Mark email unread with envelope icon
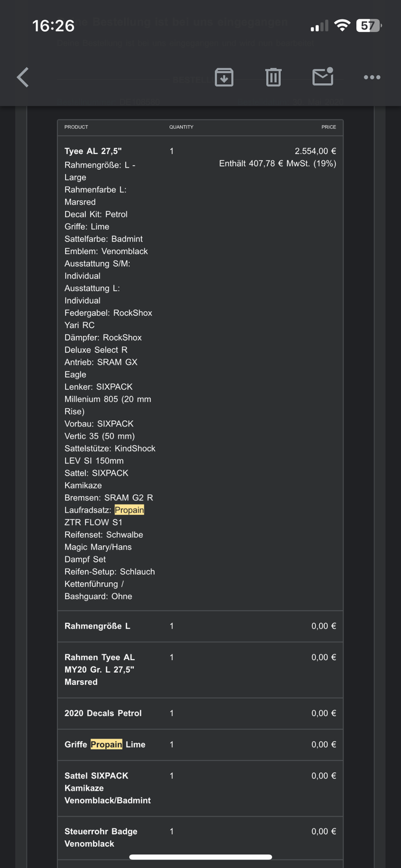The image size is (401, 868). point(323,77)
